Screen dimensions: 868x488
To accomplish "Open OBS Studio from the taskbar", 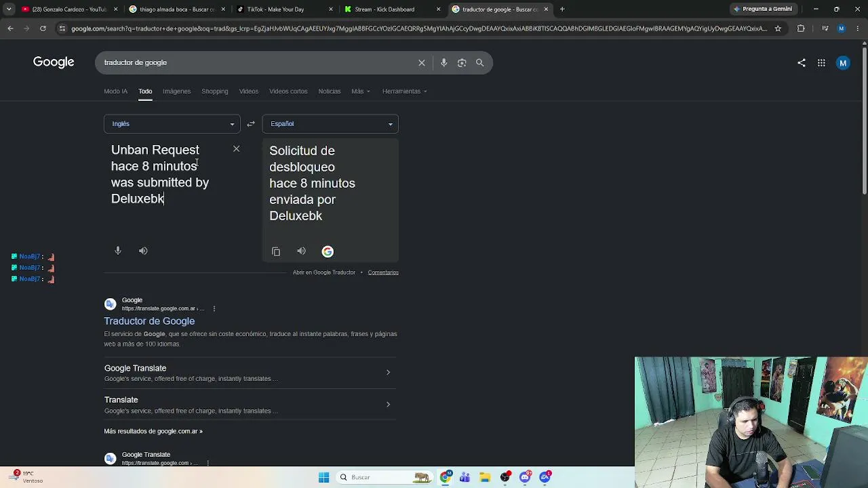I will click(x=505, y=477).
